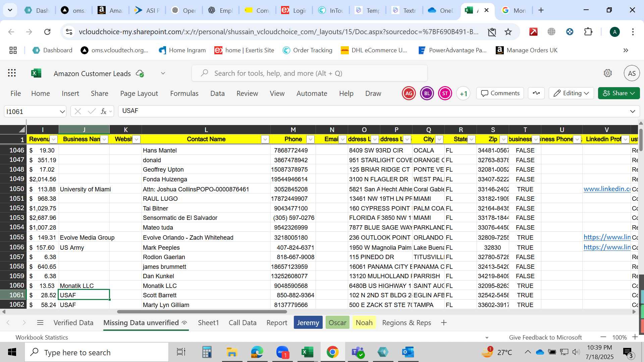Reload the page in Chrome
This screenshot has height=362, width=644.
pos(47,32)
